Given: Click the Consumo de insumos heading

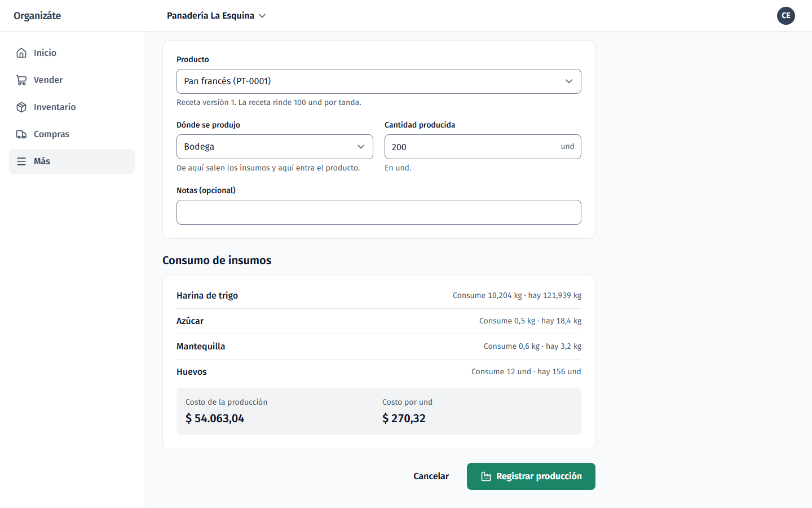Looking at the screenshot, I should 217,261.
